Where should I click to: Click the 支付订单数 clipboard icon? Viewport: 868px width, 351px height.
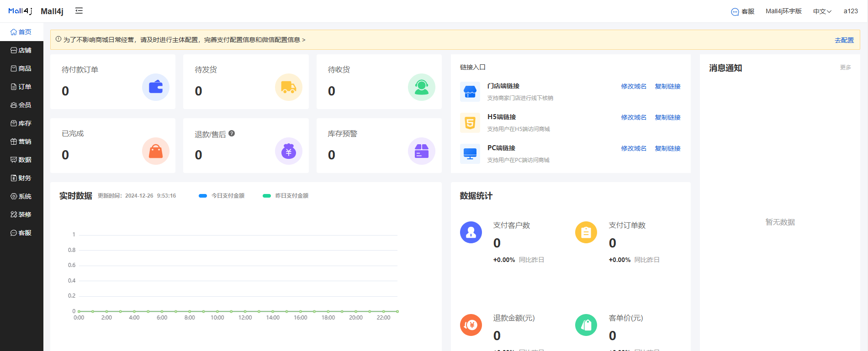[586, 232]
